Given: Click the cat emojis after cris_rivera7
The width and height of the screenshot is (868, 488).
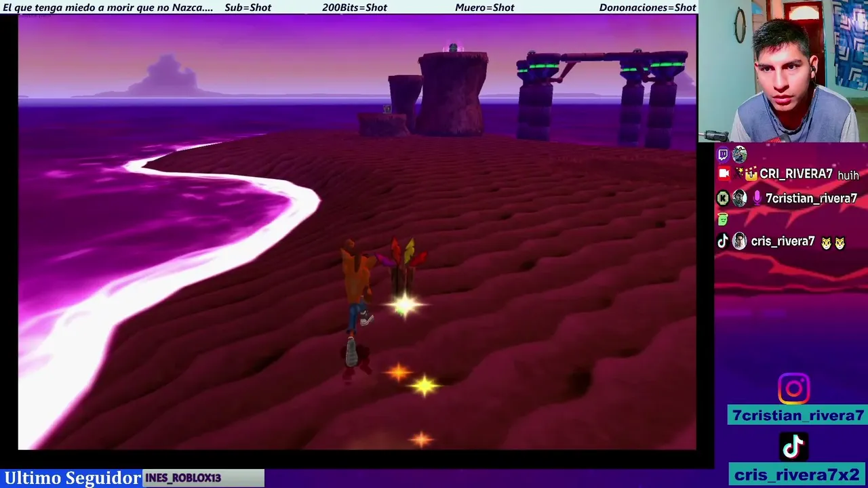Looking at the screenshot, I should click(833, 243).
